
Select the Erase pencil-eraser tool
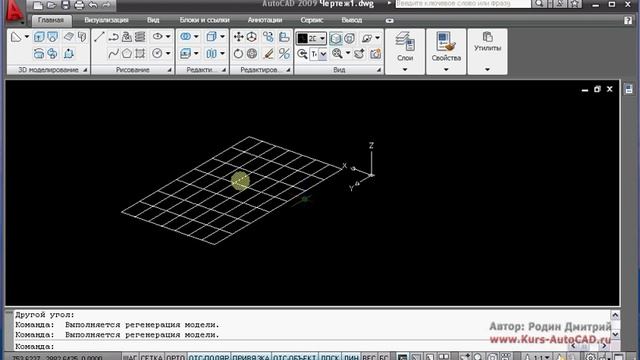[268, 53]
